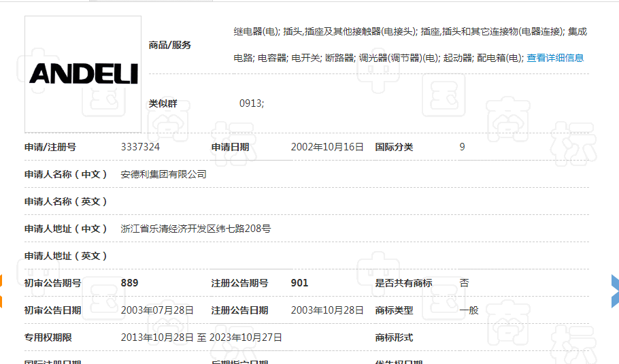Click goods text starting 电路; 电容器
Image resolution: width=619 pixels, height=364 pixels.
point(379,58)
